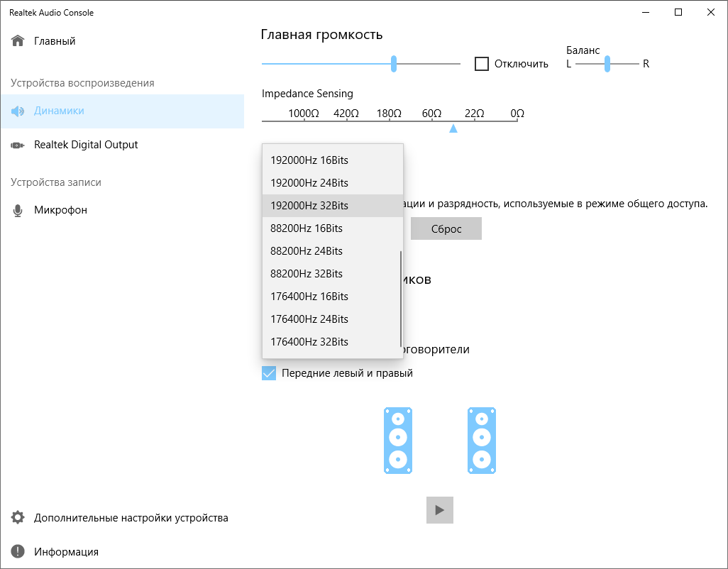
Task: Switch to the Микрофон device page
Action: [60, 210]
